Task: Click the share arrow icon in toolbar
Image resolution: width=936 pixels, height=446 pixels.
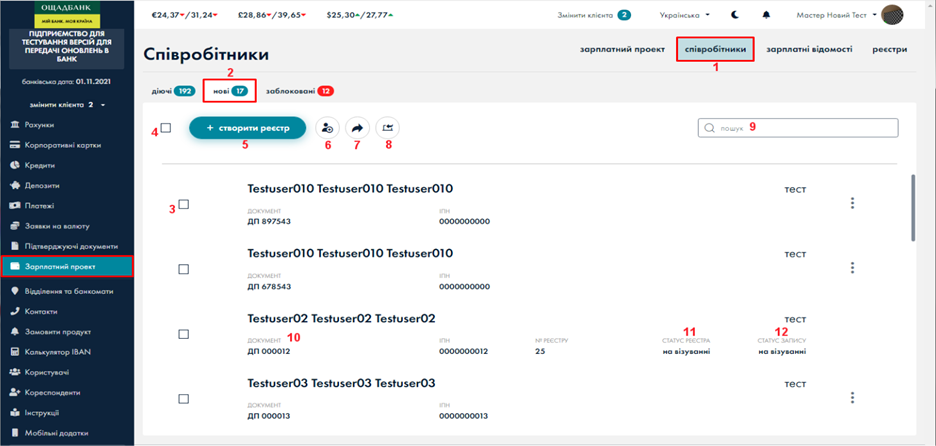Action: 357,128
